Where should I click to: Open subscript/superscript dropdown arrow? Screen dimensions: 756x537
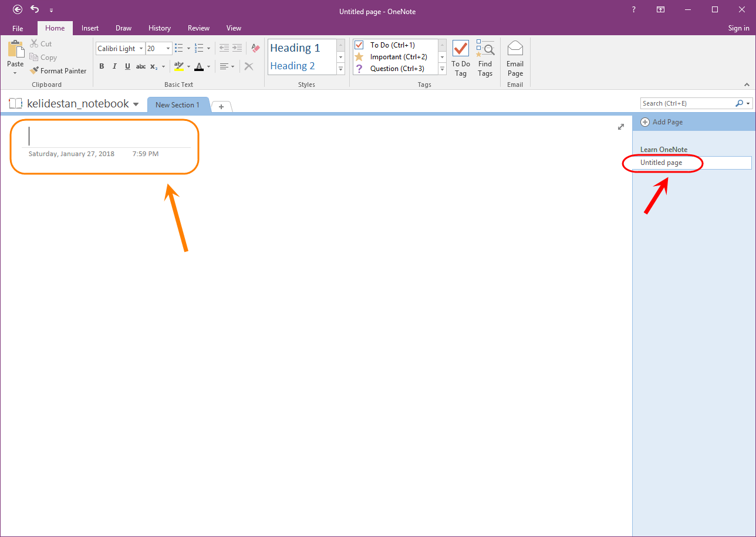pyautogui.click(x=163, y=66)
